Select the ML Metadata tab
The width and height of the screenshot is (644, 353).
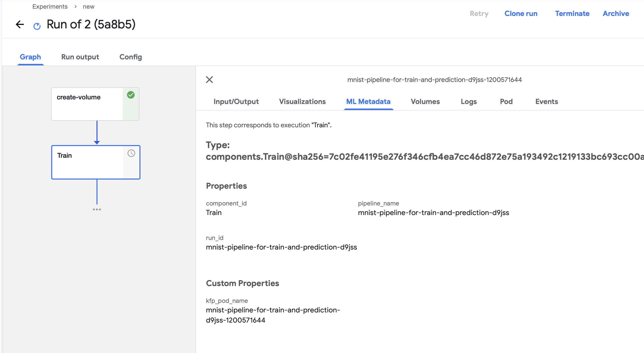[368, 101]
